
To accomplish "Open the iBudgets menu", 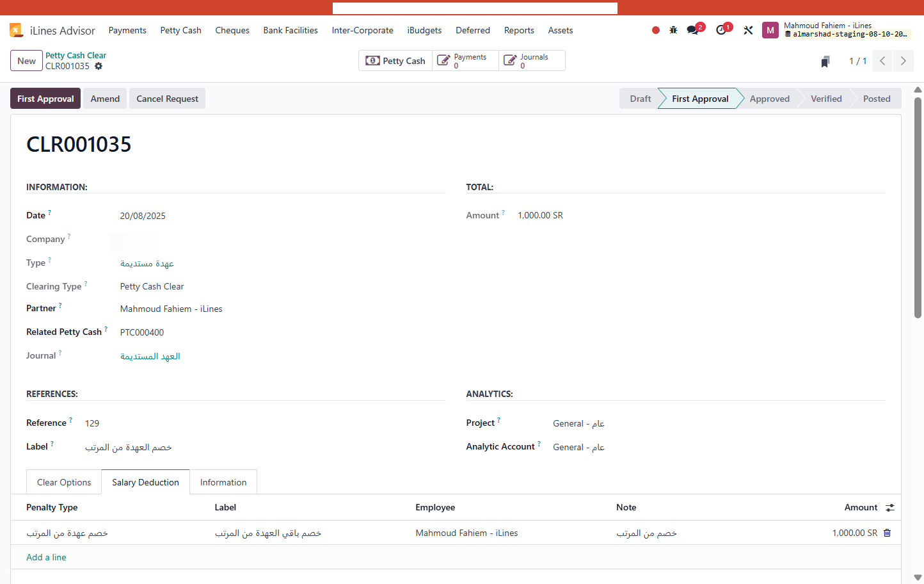I will point(425,30).
